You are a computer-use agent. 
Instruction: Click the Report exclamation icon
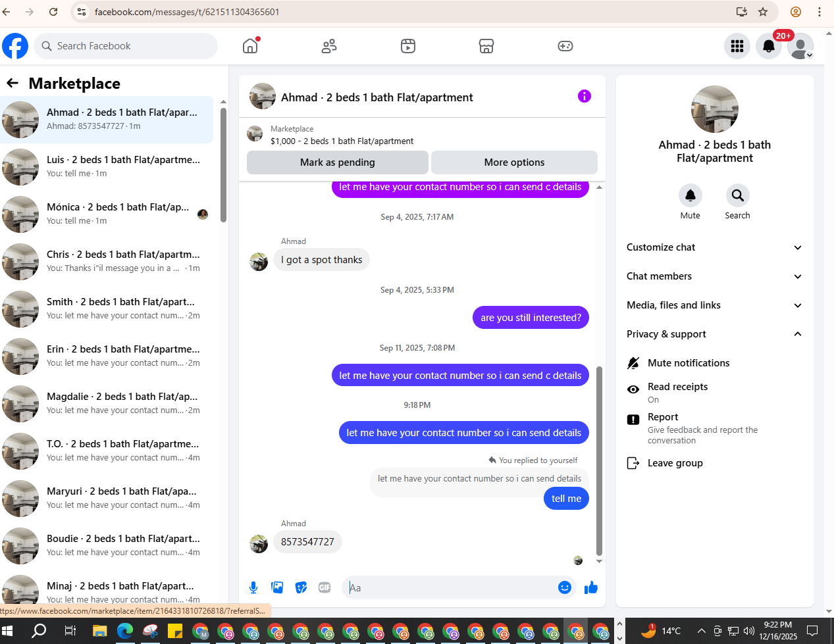[633, 420]
